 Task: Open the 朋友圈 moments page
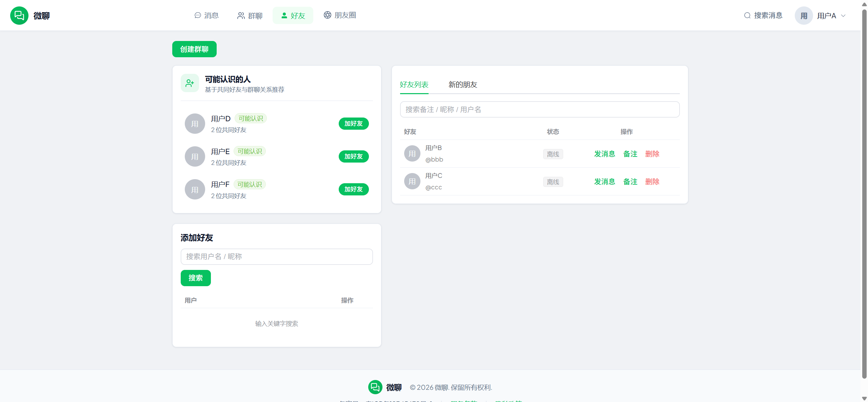pyautogui.click(x=340, y=15)
